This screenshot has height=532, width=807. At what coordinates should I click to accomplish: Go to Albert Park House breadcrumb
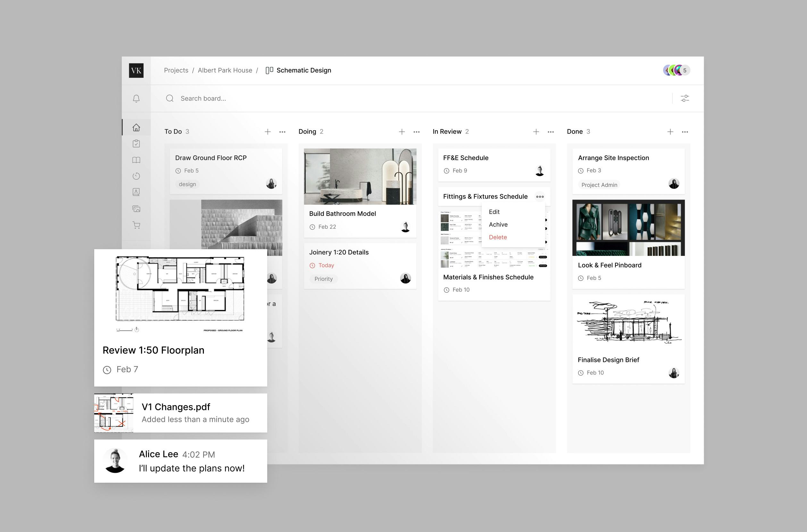[x=225, y=70]
